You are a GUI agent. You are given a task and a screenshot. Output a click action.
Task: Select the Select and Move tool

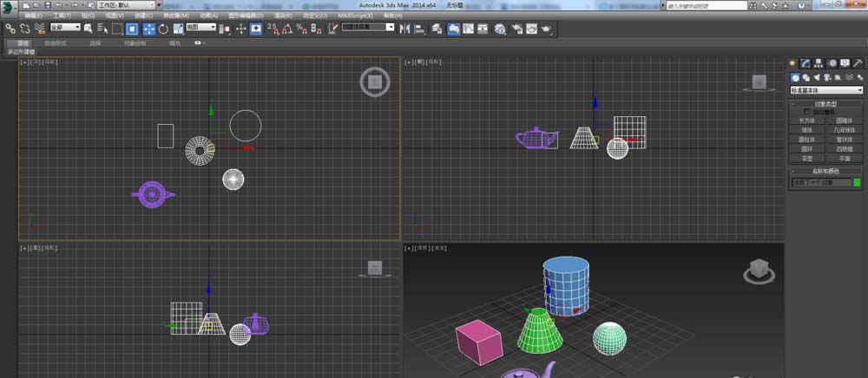click(149, 29)
